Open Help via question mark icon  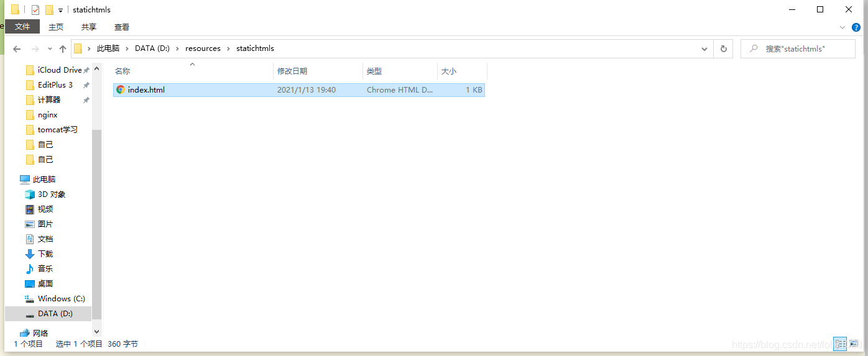pos(856,27)
